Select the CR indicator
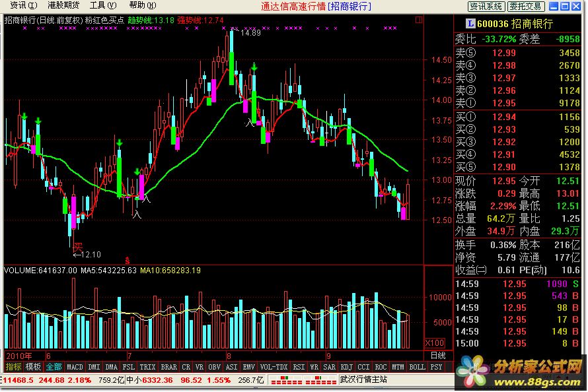This screenshot has width=588, height=392. click(x=186, y=368)
